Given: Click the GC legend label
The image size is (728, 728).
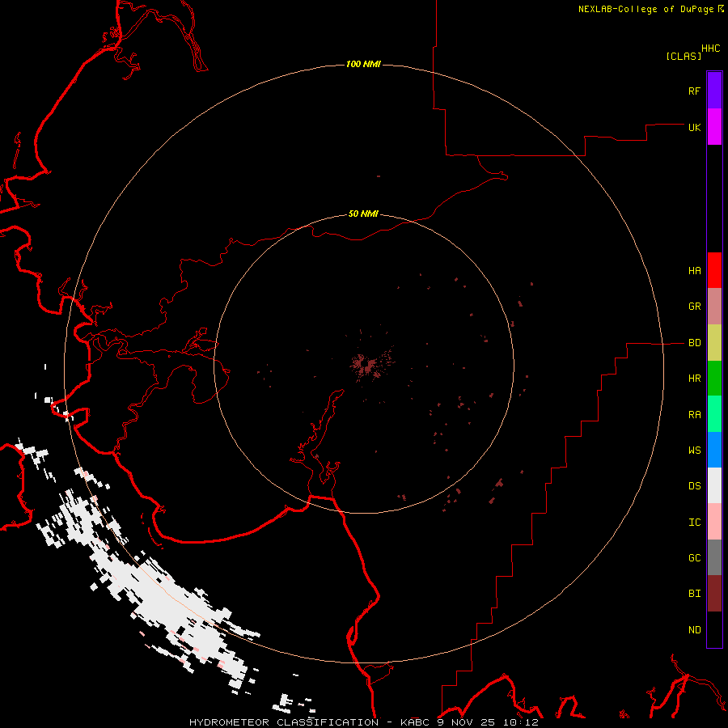Looking at the screenshot, I should [x=695, y=558].
